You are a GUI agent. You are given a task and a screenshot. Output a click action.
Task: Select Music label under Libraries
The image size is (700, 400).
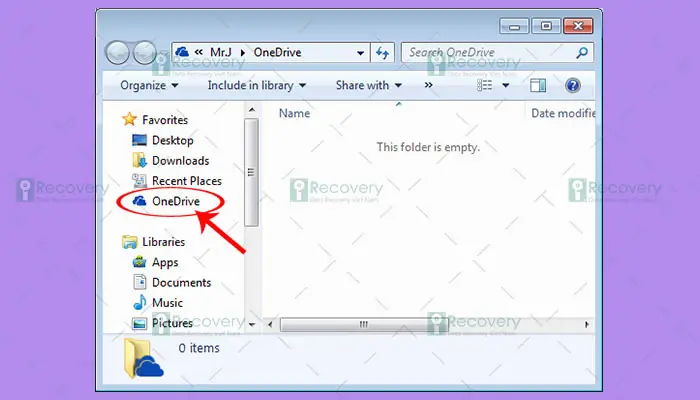coord(167,303)
